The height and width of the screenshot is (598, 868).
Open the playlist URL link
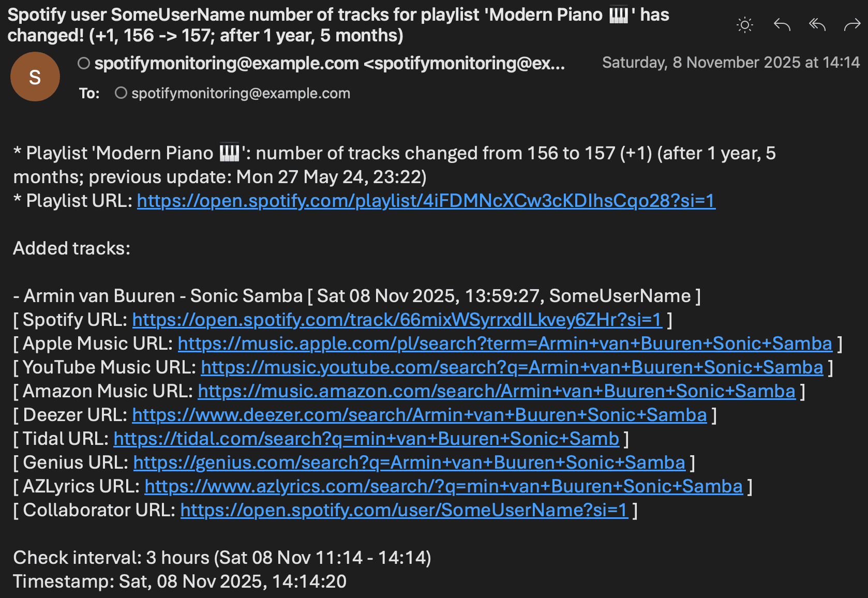coord(425,201)
